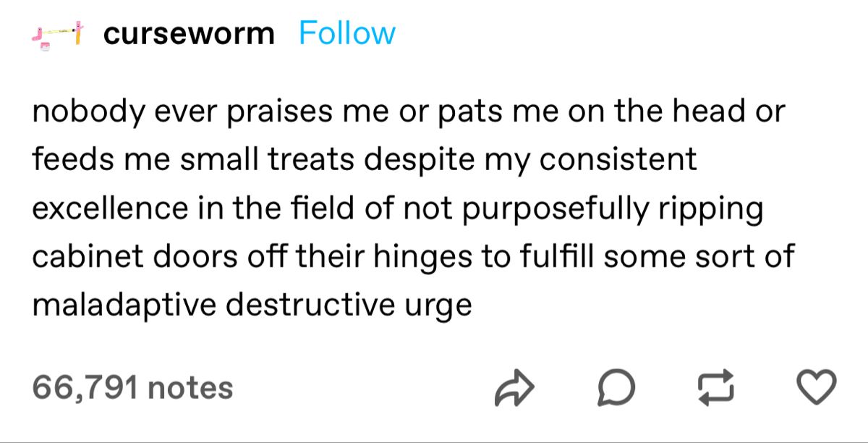Follow the curseworm blog
868x443 pixels.
pyautogui.click(x=347, y=33)
